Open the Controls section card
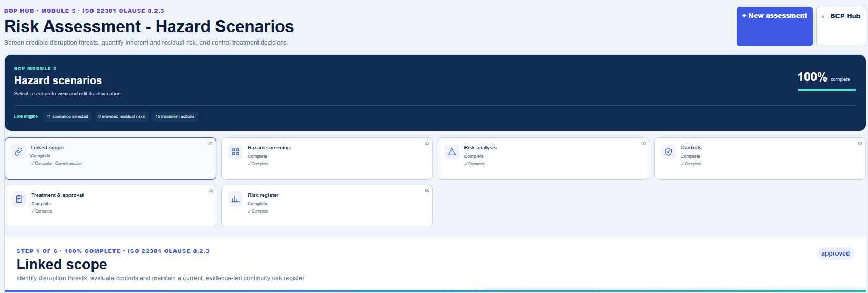The width and height of the screenshot is (868, 293). 760,159
